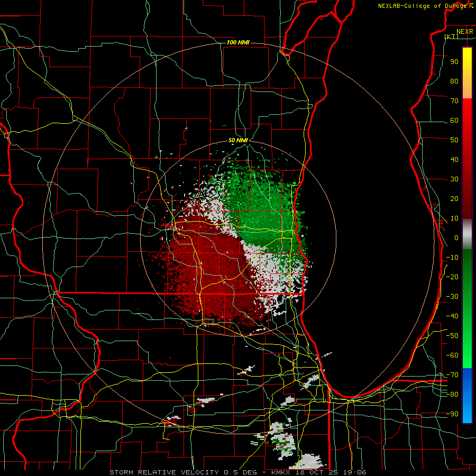
Task: Click the 90 tick label on velocity scale
Action: click(x=454, y=62)
